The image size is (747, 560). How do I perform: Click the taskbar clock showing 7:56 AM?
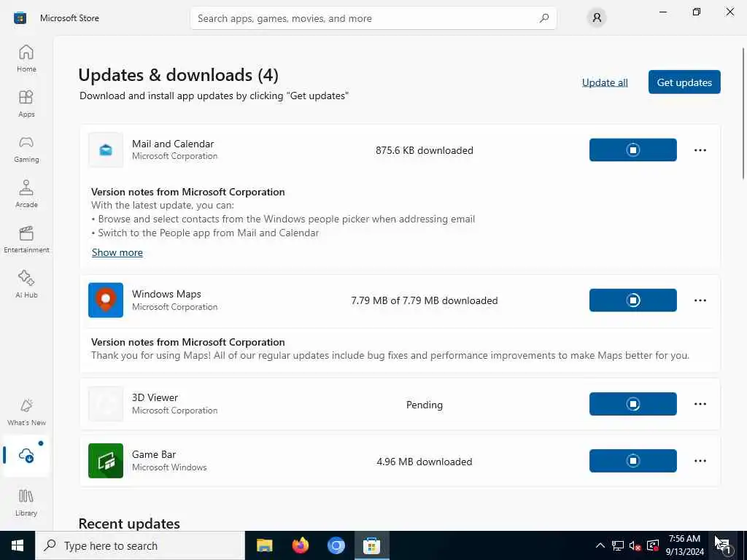coord(684,545)
